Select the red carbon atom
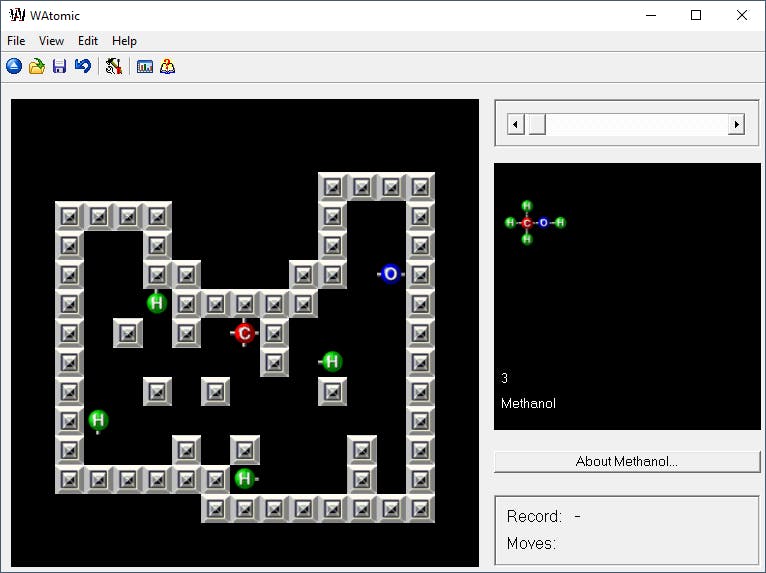The width and height of the screenshot is (766, 573). coord(244,333)
